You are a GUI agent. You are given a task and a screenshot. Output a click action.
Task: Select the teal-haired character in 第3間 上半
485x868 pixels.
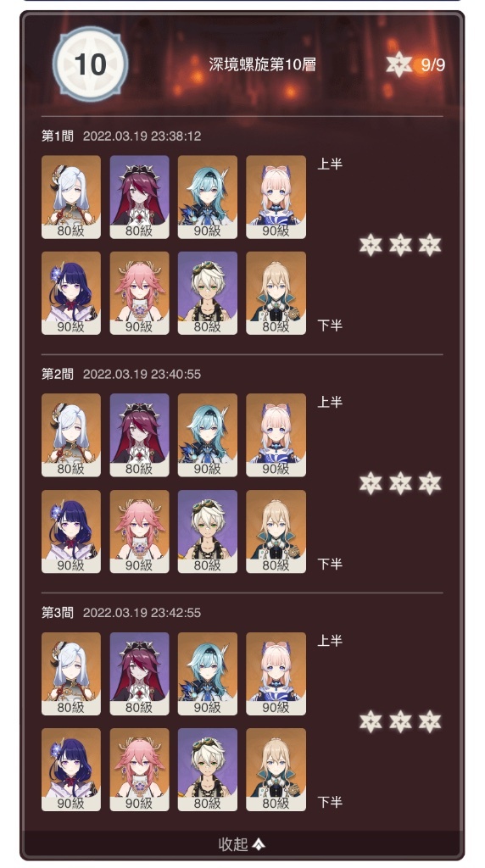pos(208,674)
